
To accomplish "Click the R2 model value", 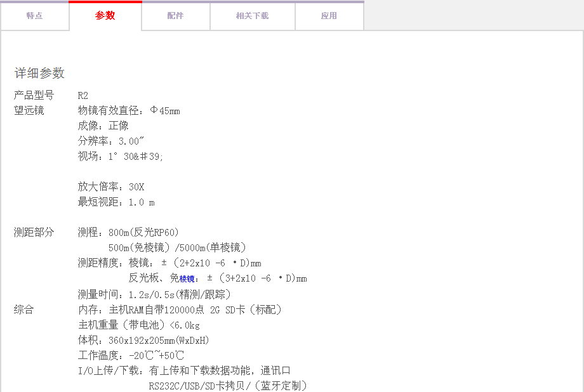I will coord(83,96).
